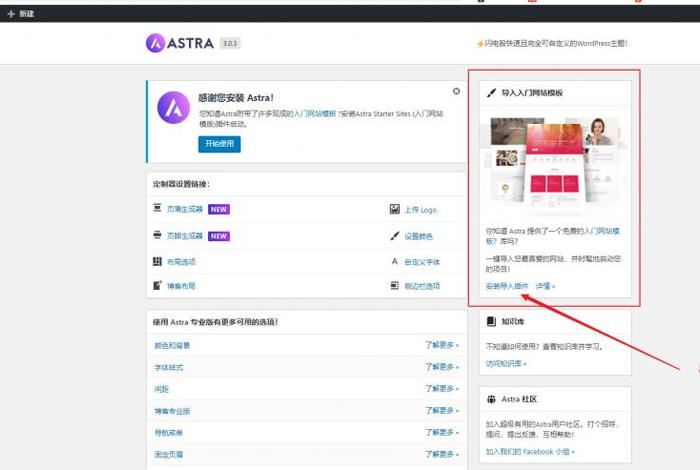Click the round Astra icon in welcome notice
This screenshot has height=470, width=700.
174,108
